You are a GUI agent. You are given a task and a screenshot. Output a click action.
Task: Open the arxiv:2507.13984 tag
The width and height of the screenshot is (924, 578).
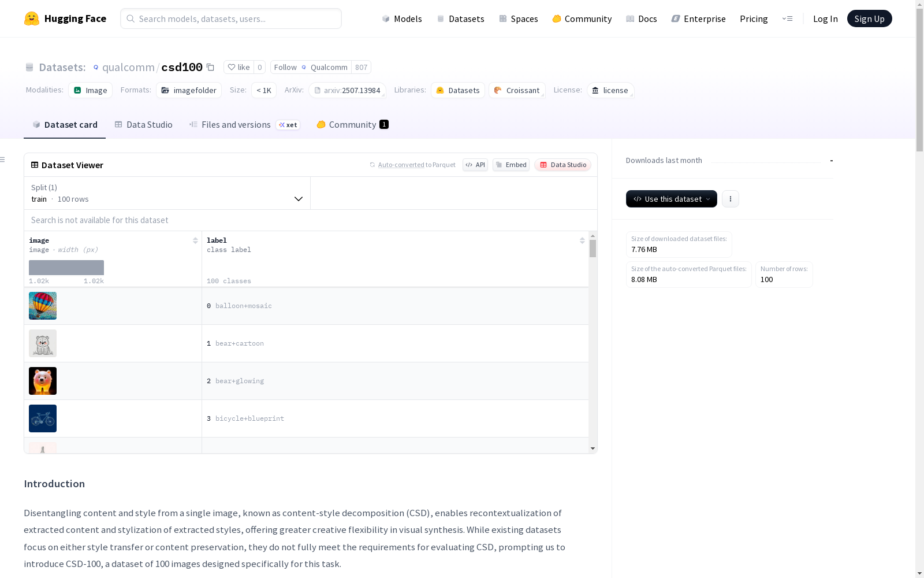(347, 90)
